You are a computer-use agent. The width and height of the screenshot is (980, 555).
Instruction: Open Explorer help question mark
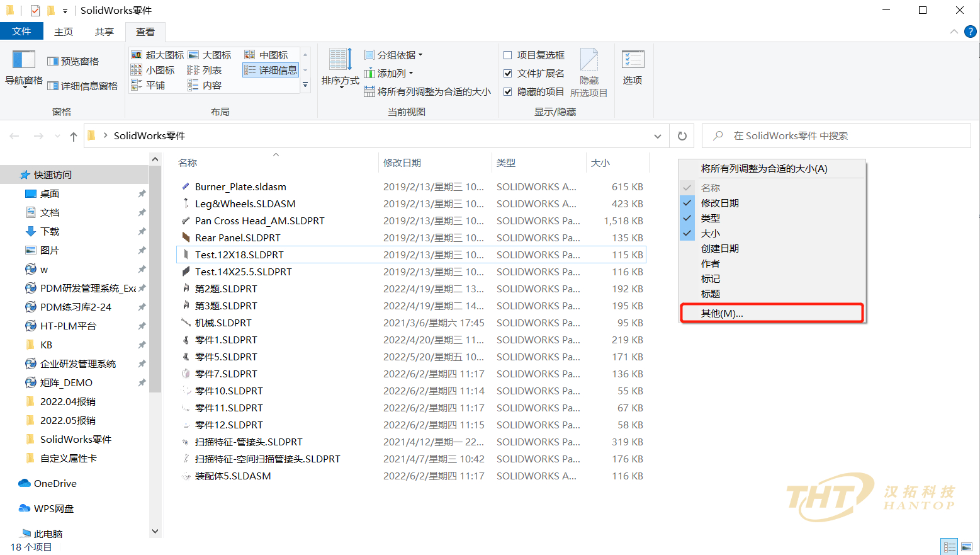pos(971,31)
